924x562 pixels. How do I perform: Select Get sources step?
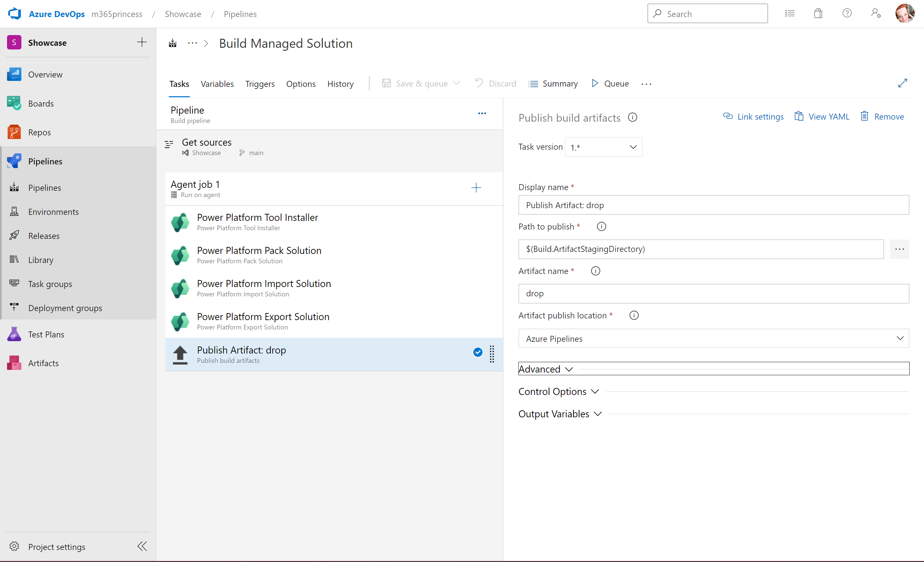[330, 147]
